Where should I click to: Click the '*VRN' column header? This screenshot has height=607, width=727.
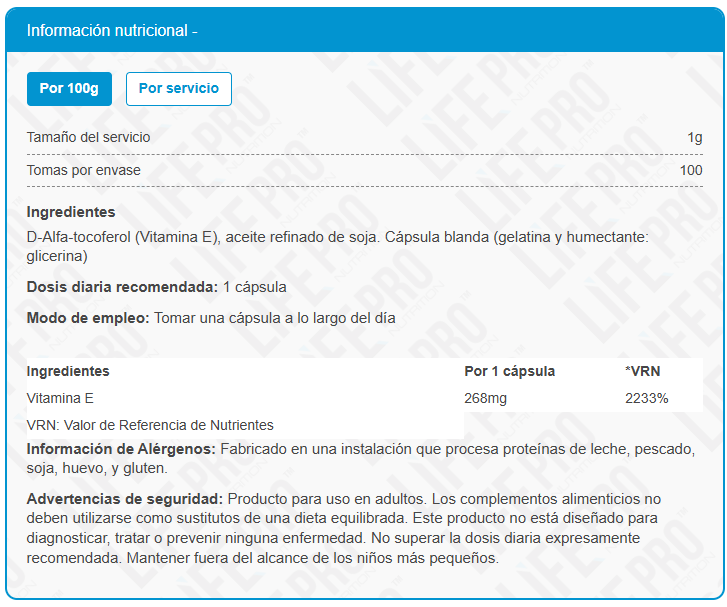pyautogui.click(x=642, y=371)
